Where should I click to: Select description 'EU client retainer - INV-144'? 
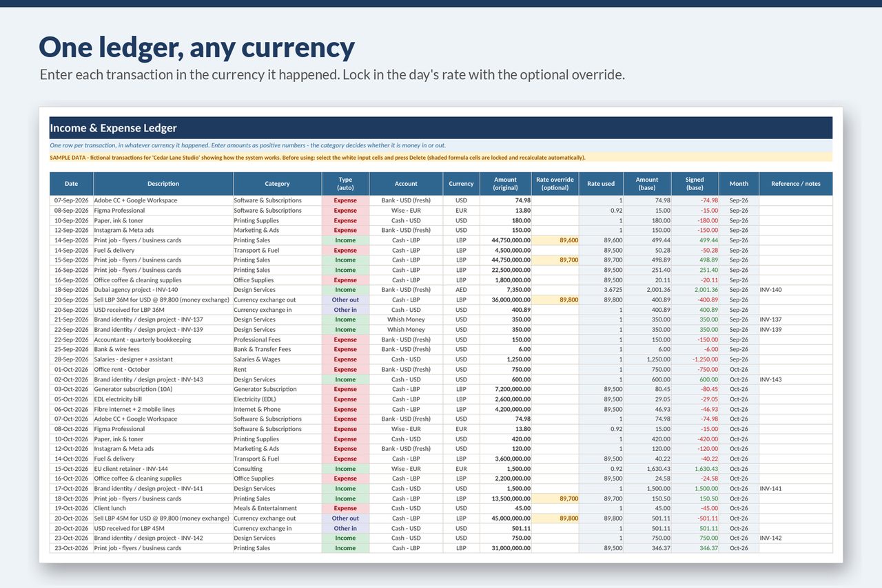163,468
